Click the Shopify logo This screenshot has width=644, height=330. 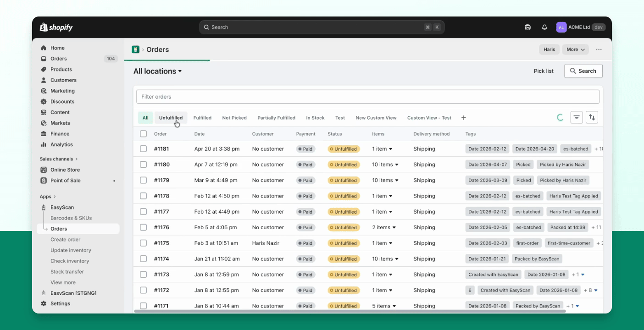point(56,27)
